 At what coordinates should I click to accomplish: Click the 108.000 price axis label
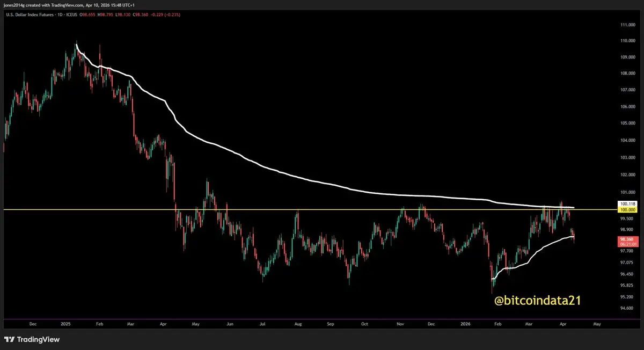click(x=628, y=74)
